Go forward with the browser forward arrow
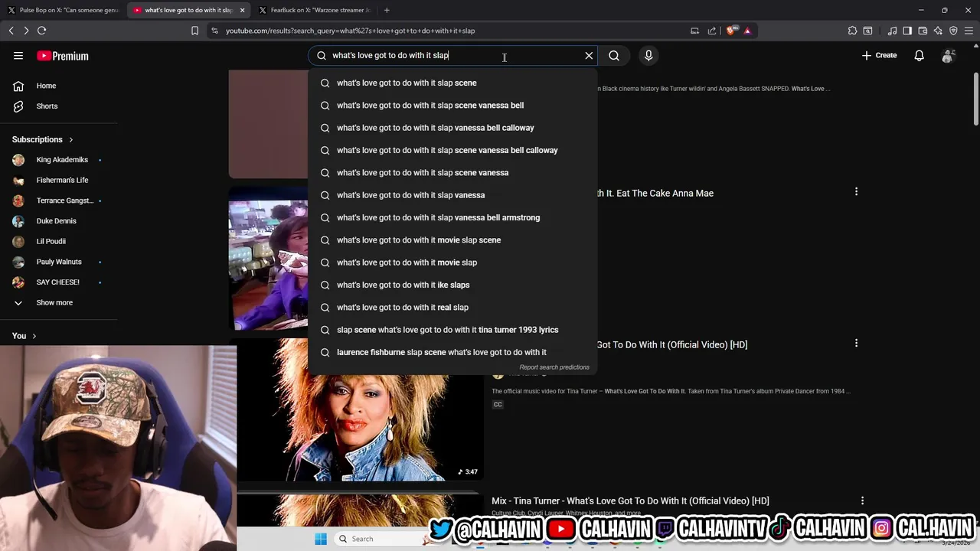The height and width of the screenshot is (551, 980). 26,31
